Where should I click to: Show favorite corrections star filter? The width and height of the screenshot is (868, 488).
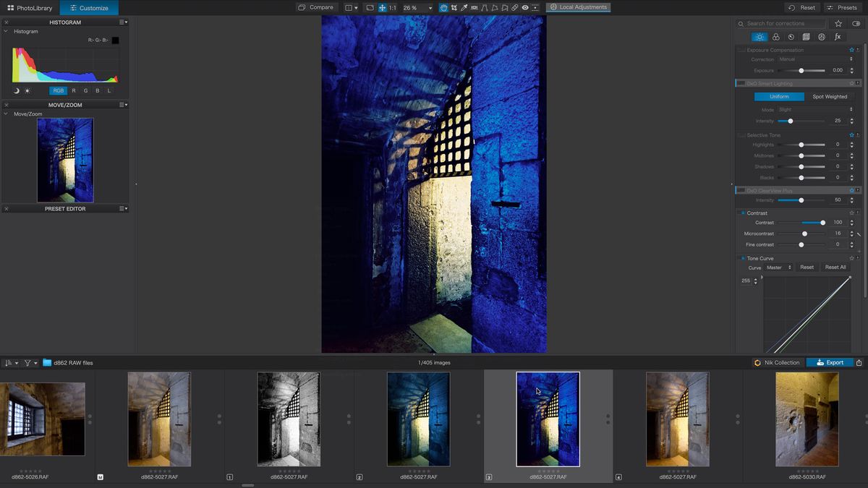click(838, 23)
